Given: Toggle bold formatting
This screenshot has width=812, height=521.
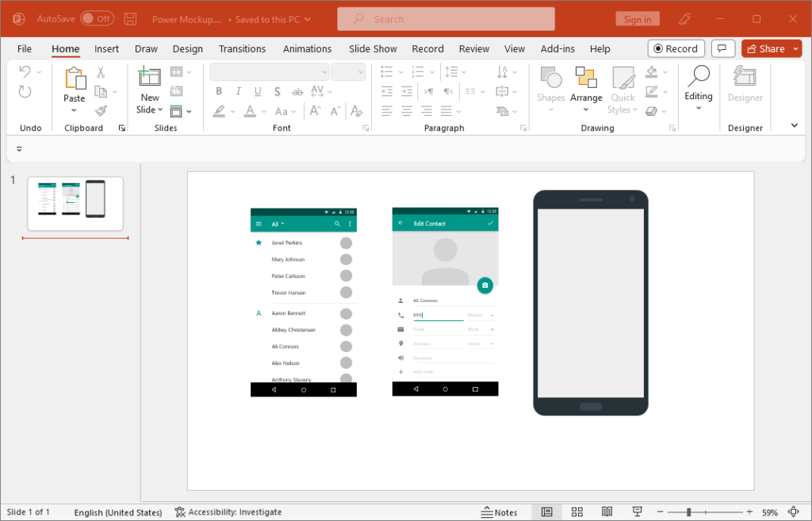Looking at the screenshot, I should click(218, 91).
